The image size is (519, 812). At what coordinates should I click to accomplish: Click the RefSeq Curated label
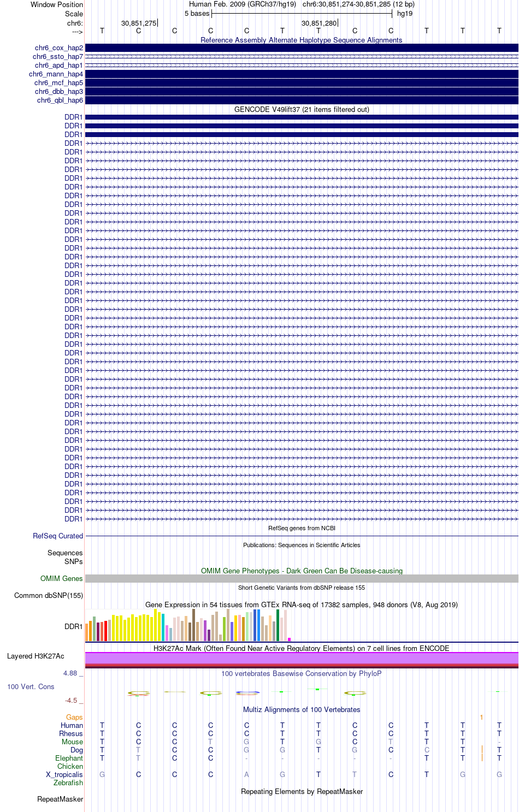click(58, 536)
